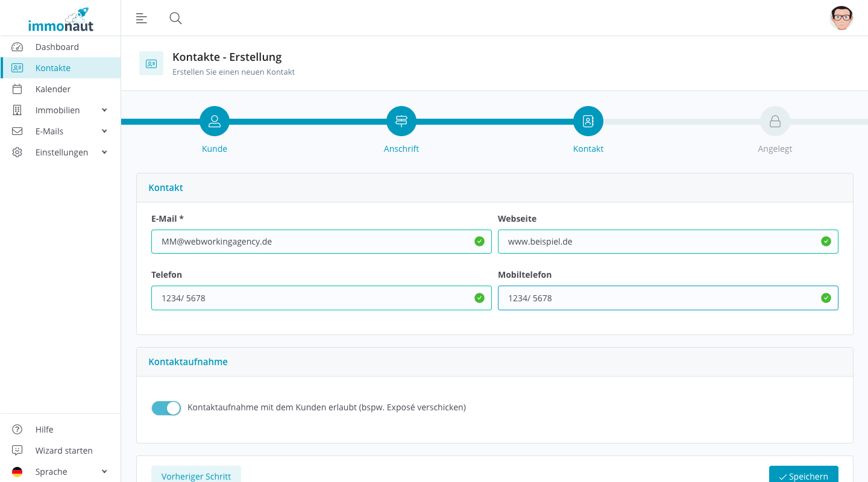868x482 pixels.
Task: Click the immonaut logo
Action: pyautogui.click(x=61, y=20)
